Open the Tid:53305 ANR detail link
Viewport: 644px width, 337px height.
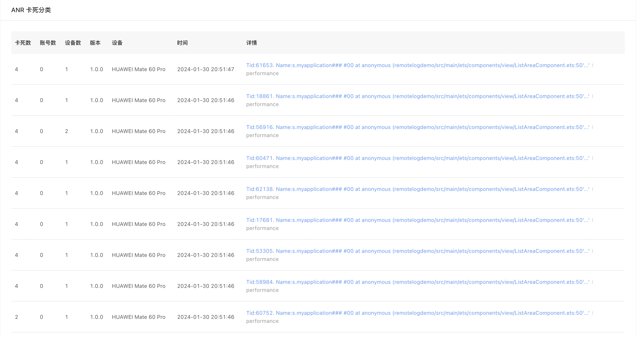(418, 251)
